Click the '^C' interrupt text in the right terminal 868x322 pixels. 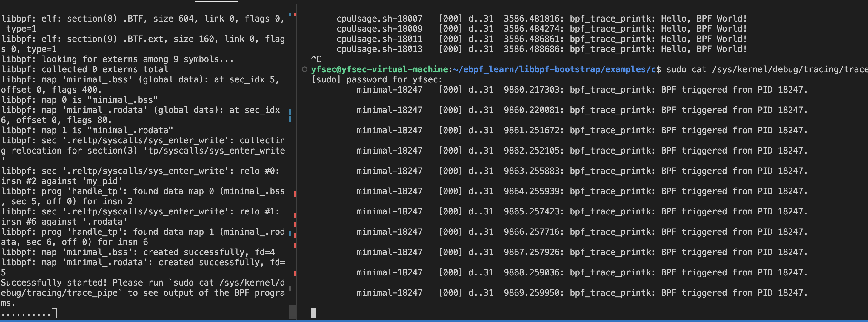coord(316,59)
